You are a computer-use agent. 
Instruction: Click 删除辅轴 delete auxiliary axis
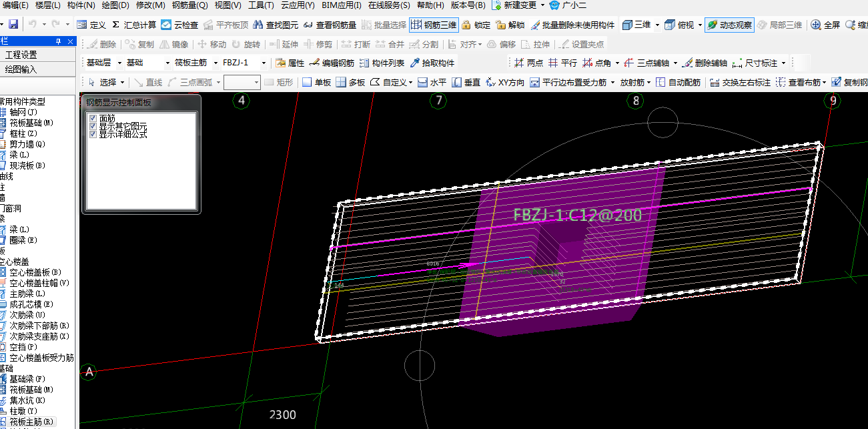[x=705, y=63]
